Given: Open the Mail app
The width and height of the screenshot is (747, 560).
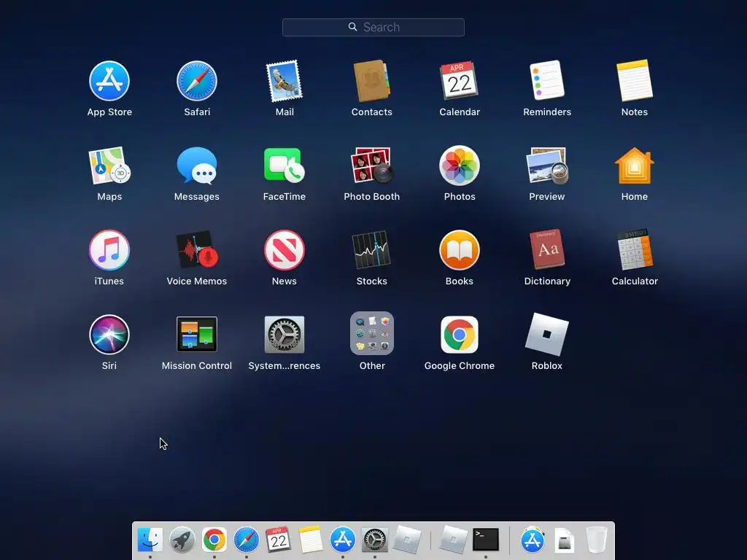Looking at the screenshot, I should pyautogui.click(x=285, y=81).
